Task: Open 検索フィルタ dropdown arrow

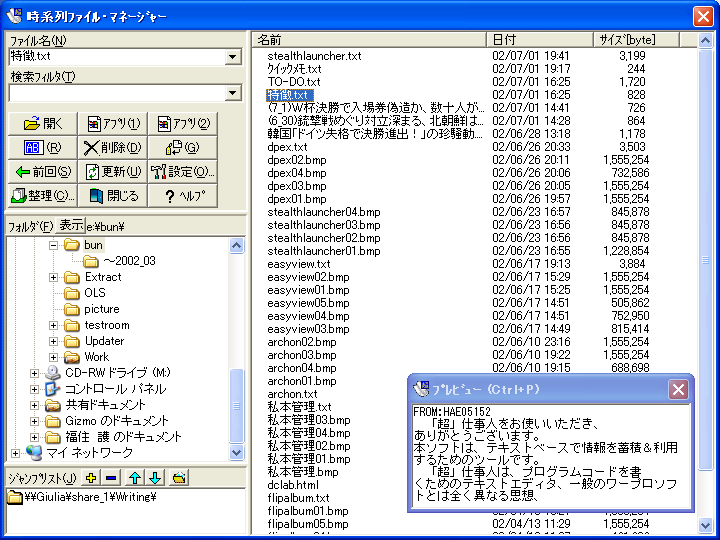Action: [x=233, y=93]
